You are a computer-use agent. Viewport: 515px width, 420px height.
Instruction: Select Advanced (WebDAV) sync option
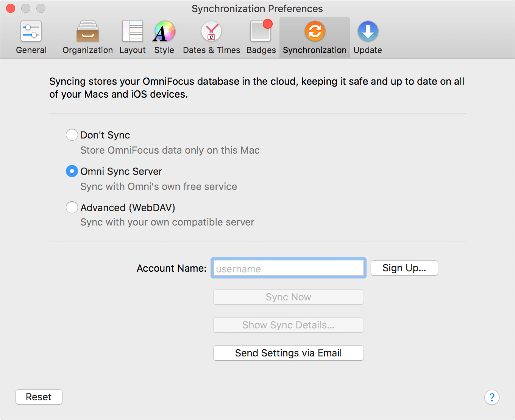click(x=72, y=207)
